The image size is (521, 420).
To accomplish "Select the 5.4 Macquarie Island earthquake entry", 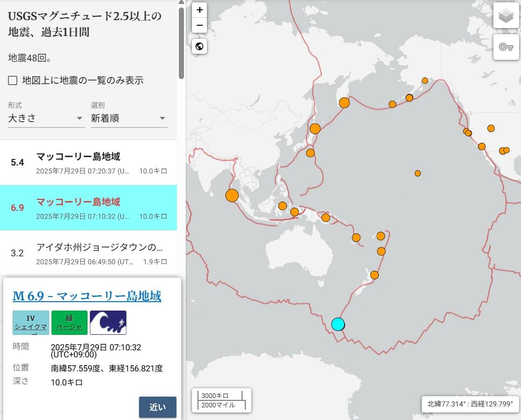I will pos(88,162).
